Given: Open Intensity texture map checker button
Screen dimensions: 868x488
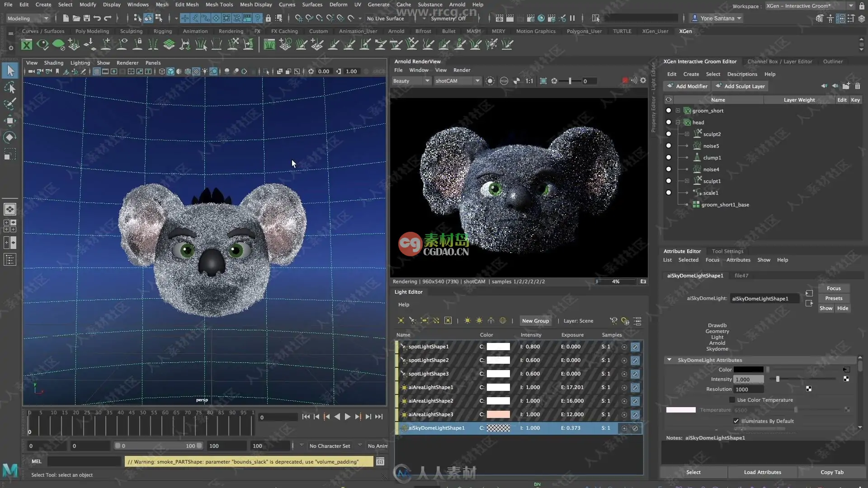Looking at the screenshot, I should [846, 379].
